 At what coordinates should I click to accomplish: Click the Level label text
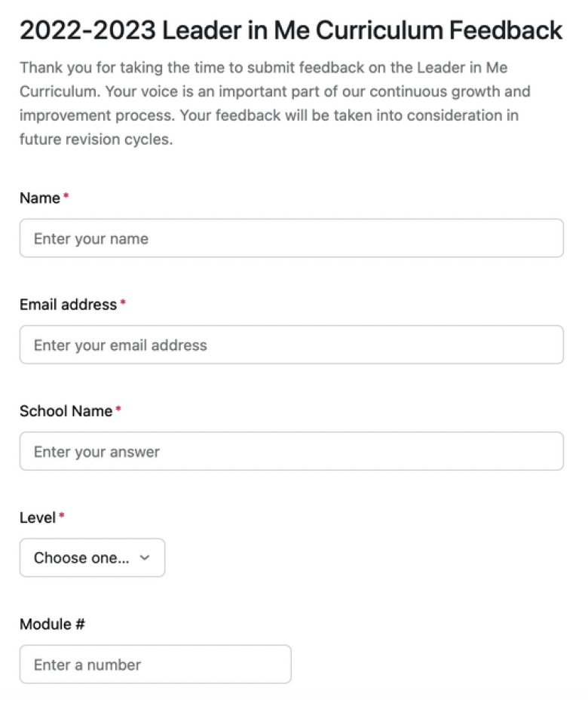click(38, 517)
